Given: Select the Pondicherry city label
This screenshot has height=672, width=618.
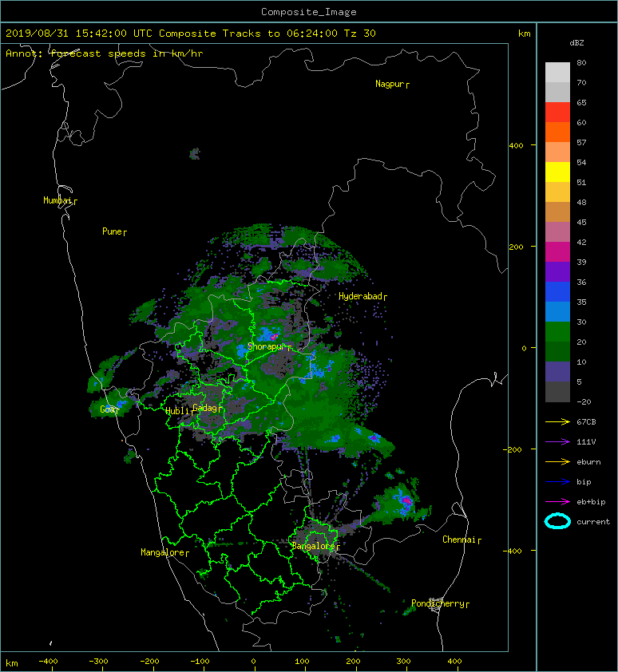Looking at the screenshot, I should [x=438, y=603].
